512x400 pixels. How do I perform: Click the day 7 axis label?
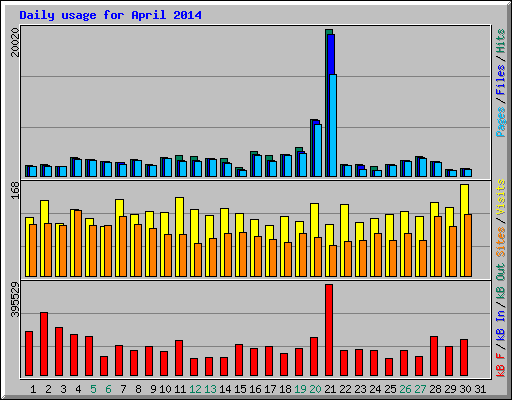coord(123,389)
